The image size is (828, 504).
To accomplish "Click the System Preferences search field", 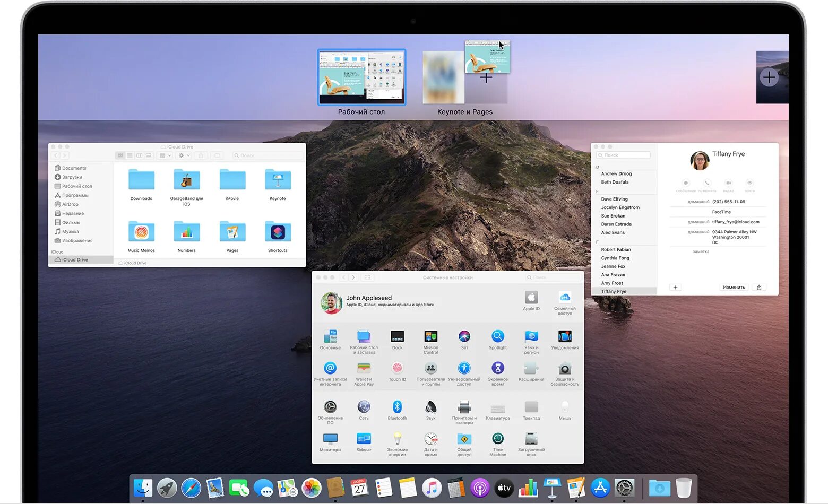I will (x=553, y=277).
